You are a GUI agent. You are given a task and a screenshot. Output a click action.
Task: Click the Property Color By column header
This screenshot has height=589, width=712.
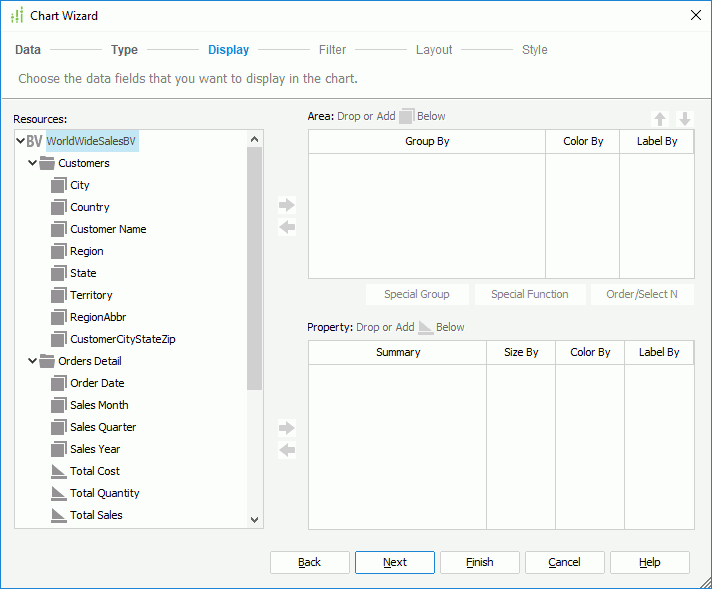(590, 352)
